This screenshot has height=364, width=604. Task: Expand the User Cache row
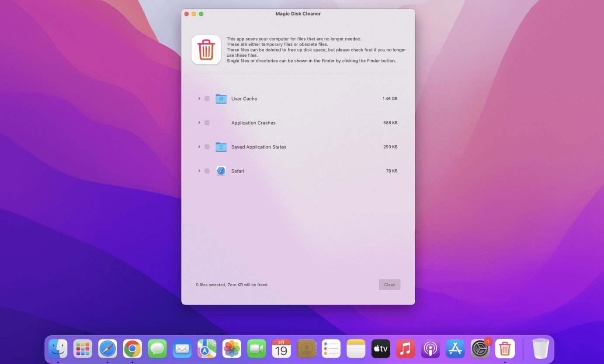(199, 99)
